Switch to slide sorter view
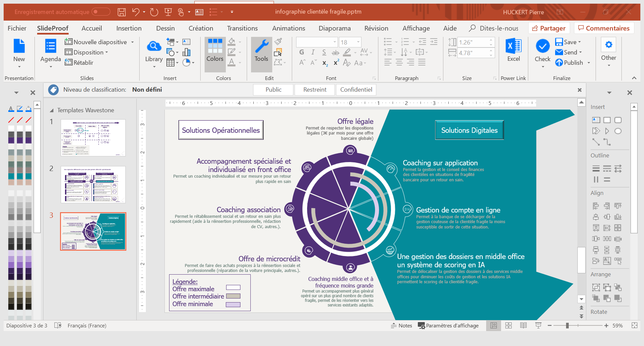Image resolution: width=644 pixels, height=346 pixels. click(508, 325)
